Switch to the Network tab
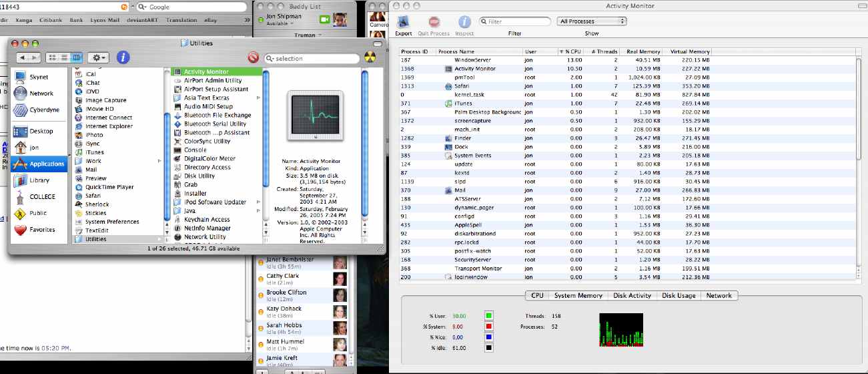868x374 pixels. click(719, 295)
